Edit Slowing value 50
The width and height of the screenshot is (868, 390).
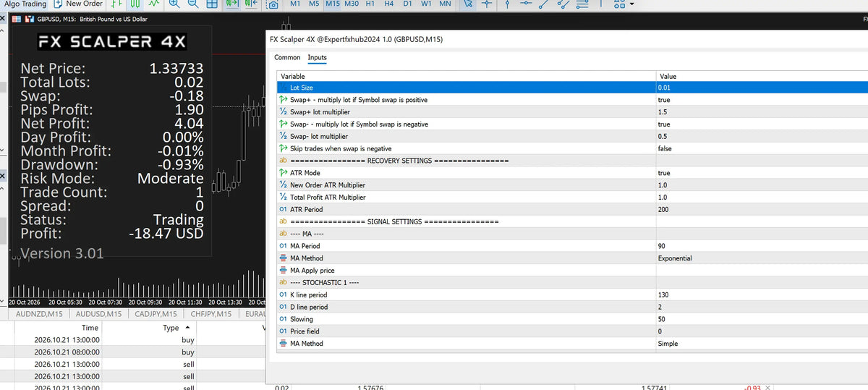(x=762, y=319)
